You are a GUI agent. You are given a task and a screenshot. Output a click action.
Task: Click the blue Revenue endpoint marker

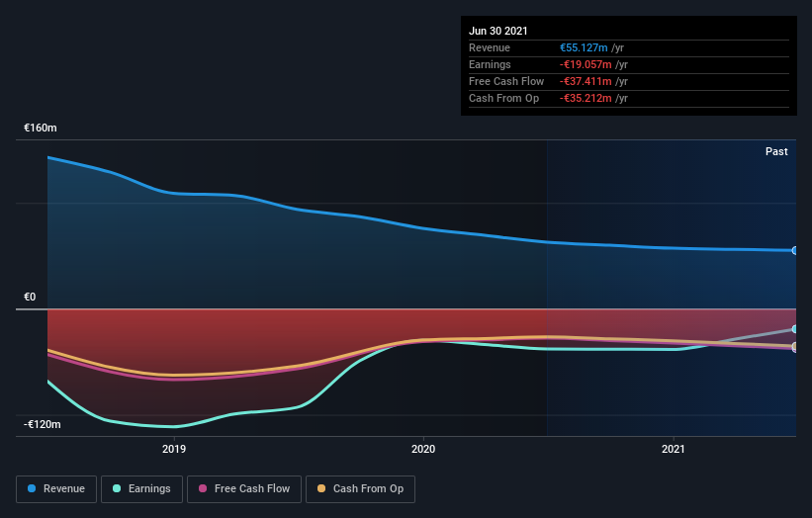(x=795, y=250)
